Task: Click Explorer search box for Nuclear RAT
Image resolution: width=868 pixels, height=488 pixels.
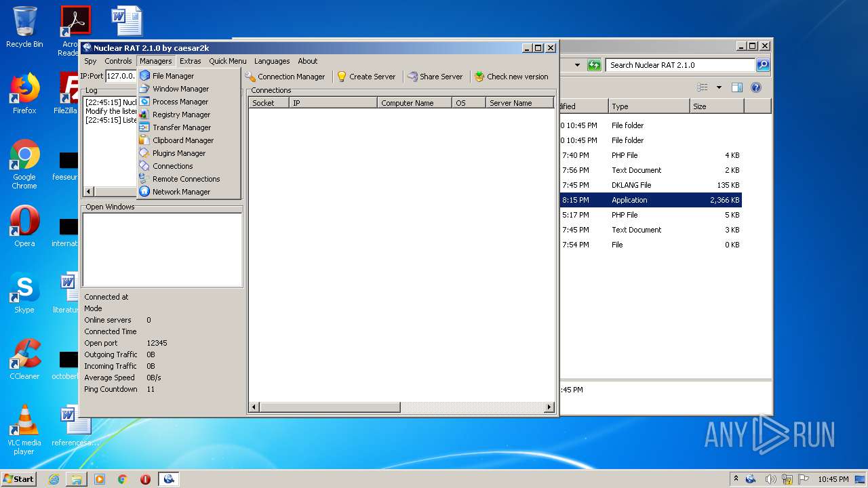Action: 680,65
